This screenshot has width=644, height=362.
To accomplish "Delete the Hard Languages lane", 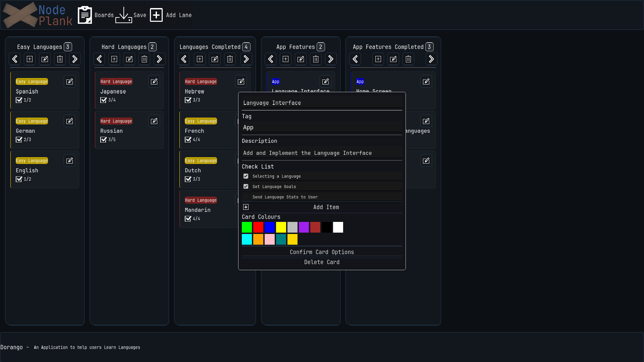I will point(145,59).
